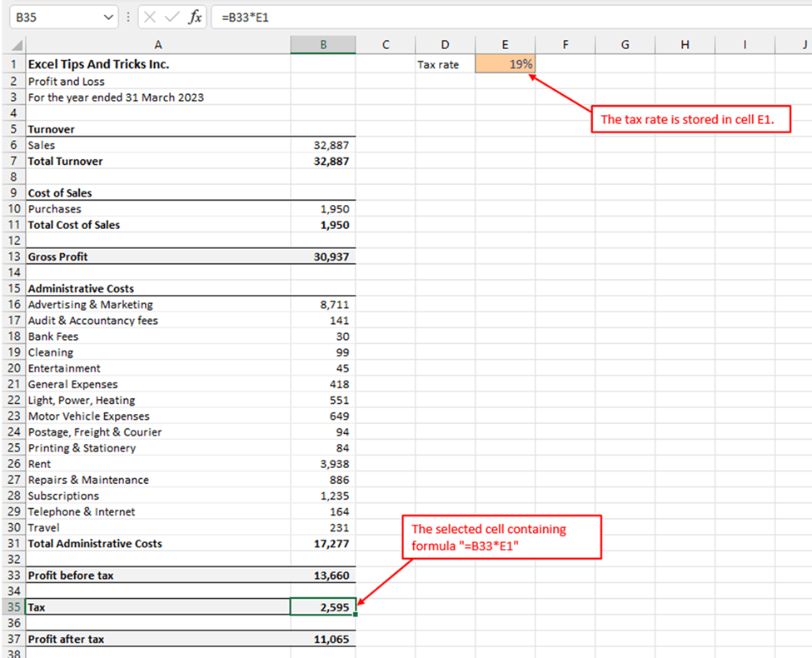Click the Insert Function fx icon

click(195, 17)
